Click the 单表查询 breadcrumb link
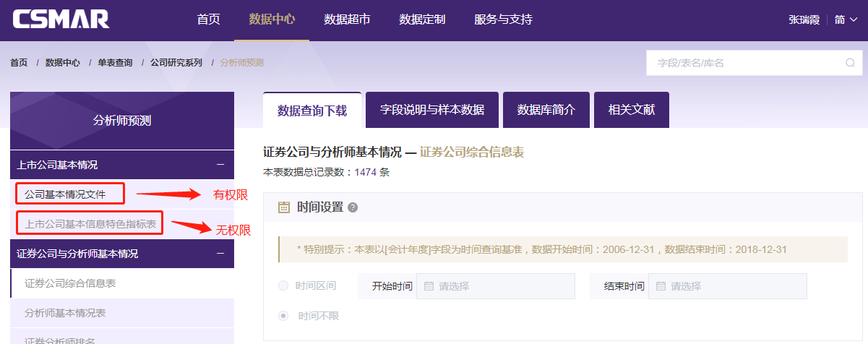The height and width of the screenshot is (344, 868). click(115, 63)
